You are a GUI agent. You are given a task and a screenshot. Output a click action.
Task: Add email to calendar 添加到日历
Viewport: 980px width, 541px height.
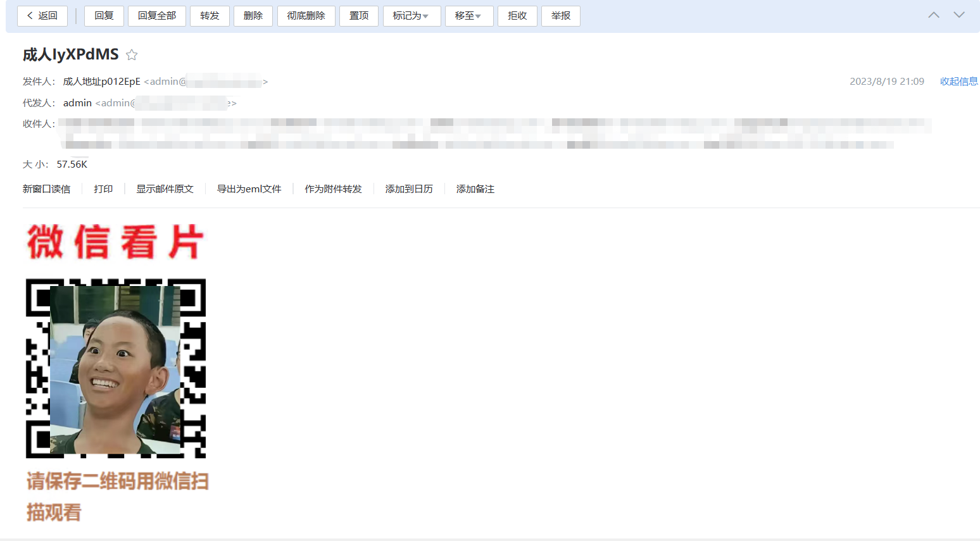409,189
